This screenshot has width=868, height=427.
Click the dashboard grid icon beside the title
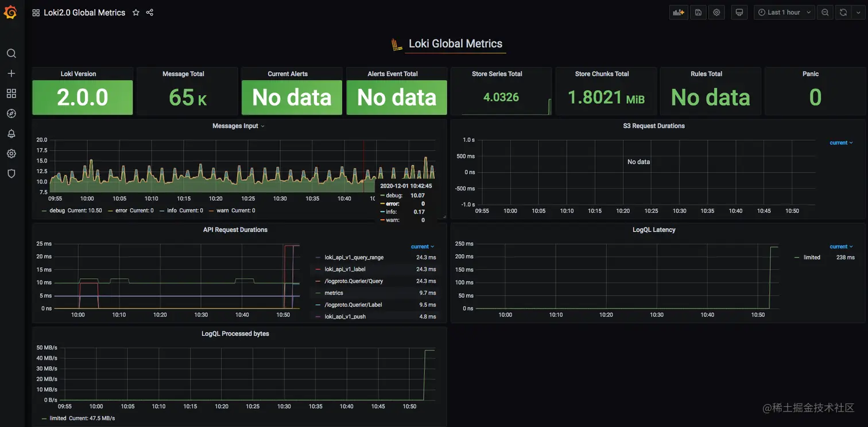[x=36, y=13]
